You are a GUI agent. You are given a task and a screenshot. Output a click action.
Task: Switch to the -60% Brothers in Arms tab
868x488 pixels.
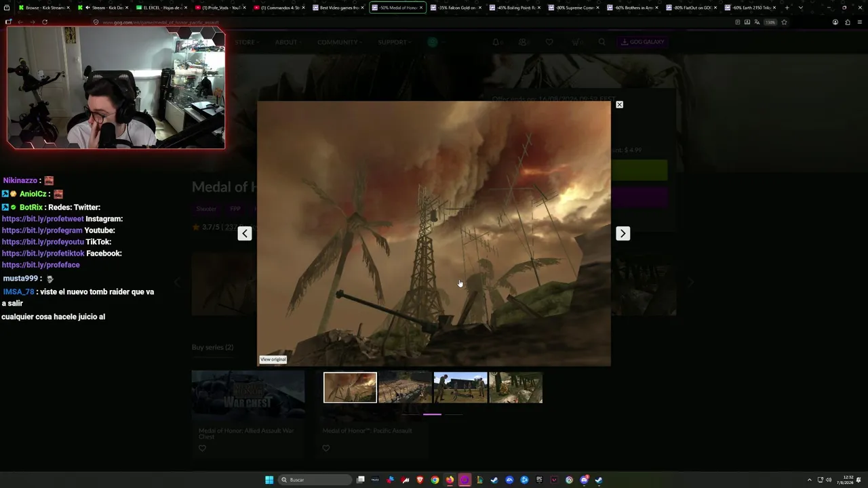(x=632, y=7)
